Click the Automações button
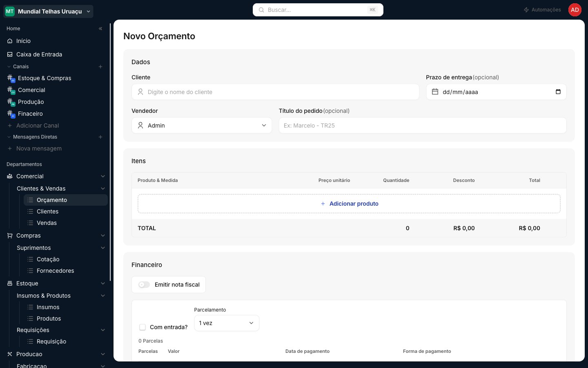This screenshot has height=368, width=588. tap(542, 10)
